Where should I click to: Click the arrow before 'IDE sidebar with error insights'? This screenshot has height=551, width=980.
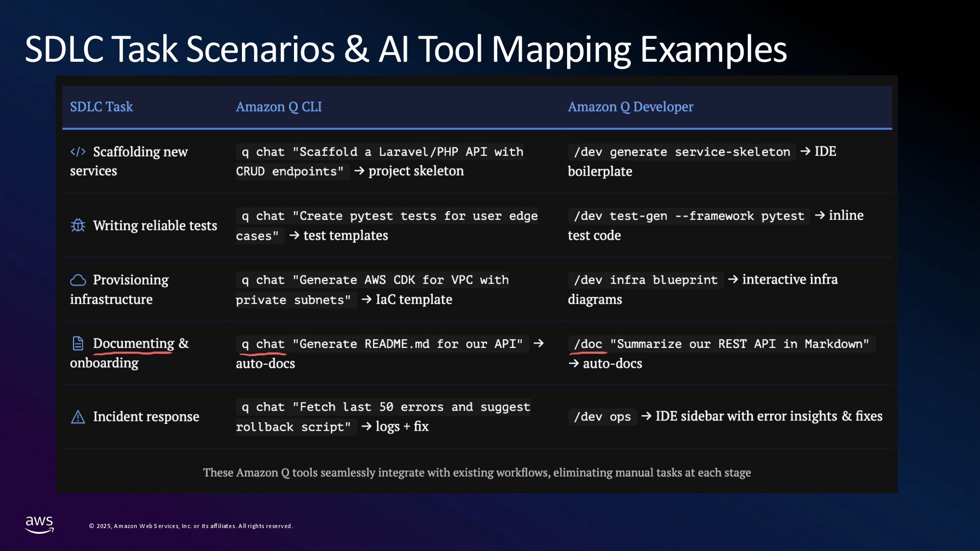click(646, 416)
